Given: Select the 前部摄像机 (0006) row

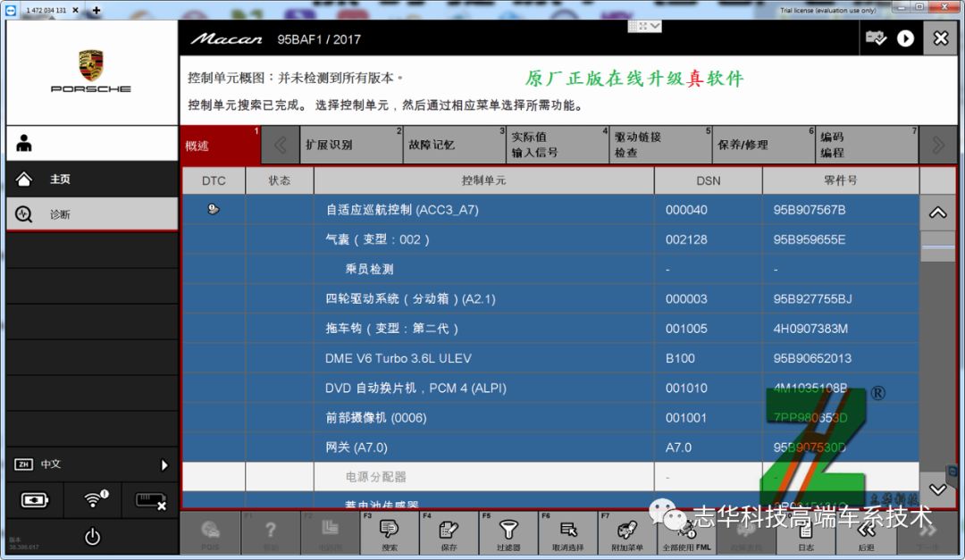Looking at the screenshot, I should pyautogui.click(x=550, y=418).
